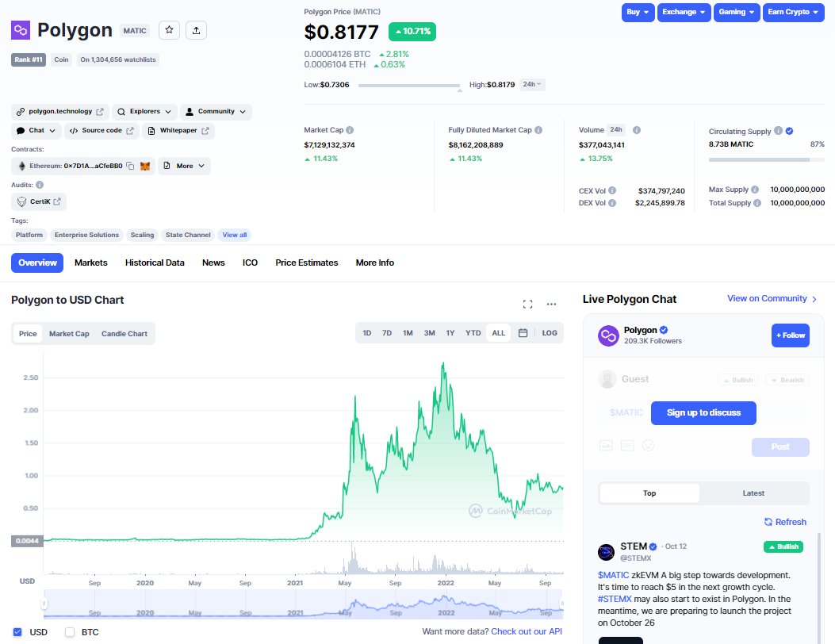Screen dimensions: 835x644
Task: Click the verified badge beside Circulating Supply
Action: click(x=789, y=131)
